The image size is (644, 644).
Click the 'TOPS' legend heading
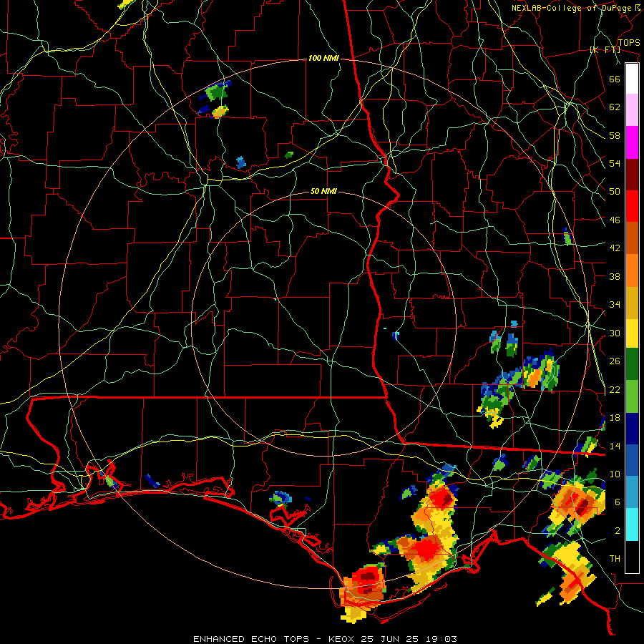[629, 43]
